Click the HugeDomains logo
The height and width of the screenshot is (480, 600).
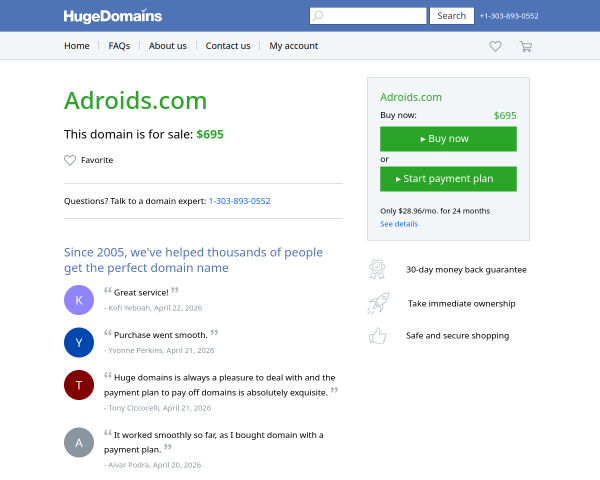coord(113,16)
